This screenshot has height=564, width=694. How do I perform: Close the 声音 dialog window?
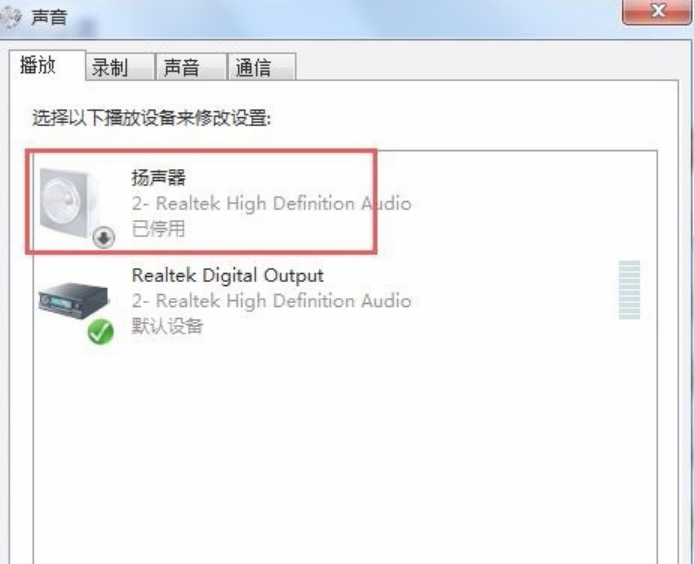point(658,11)
